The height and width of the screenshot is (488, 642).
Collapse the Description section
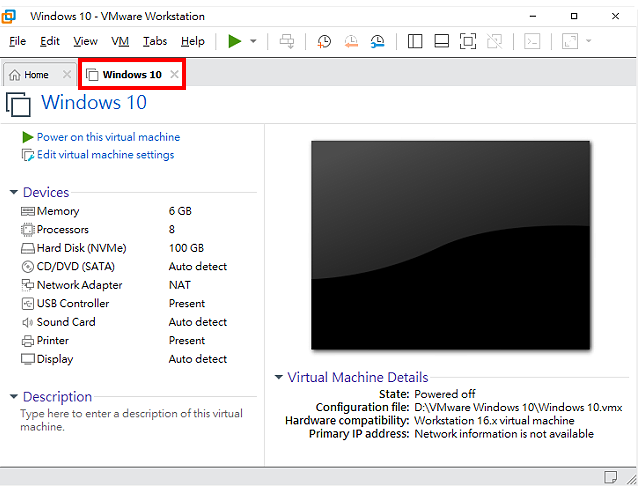point(14,396)
